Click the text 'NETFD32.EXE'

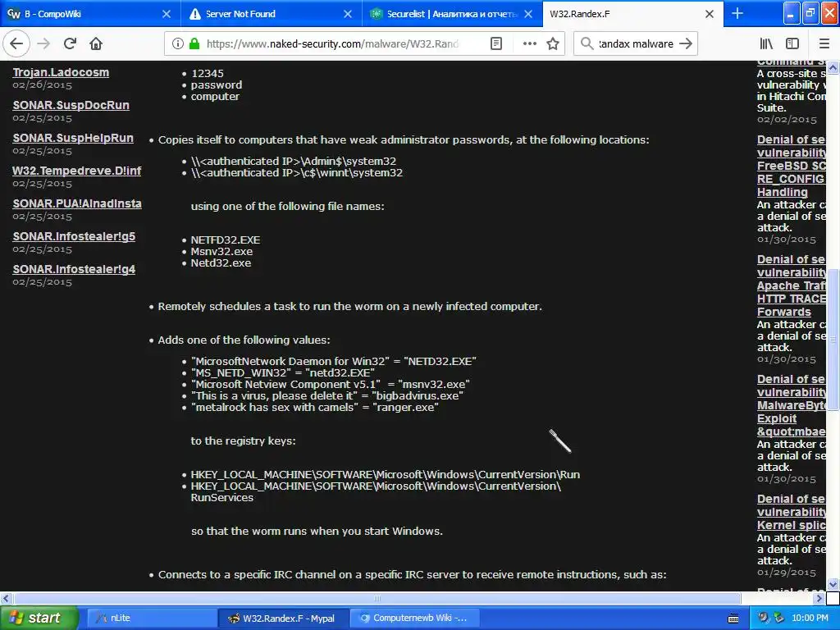pos(226,240)
